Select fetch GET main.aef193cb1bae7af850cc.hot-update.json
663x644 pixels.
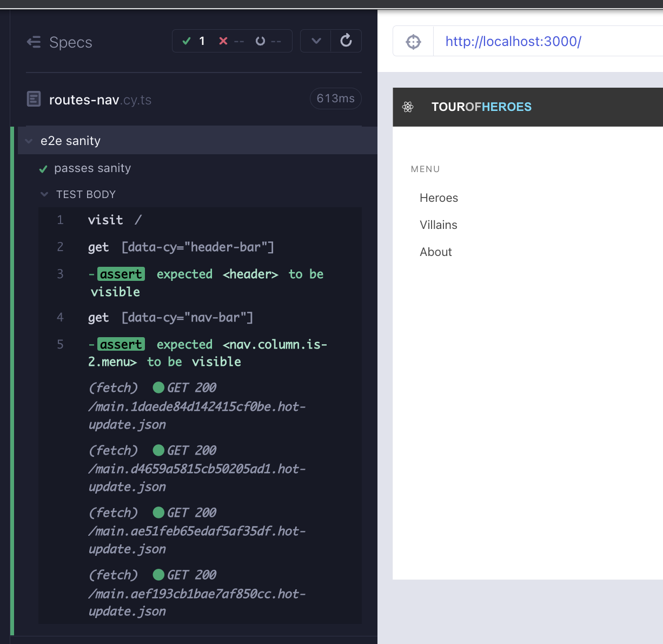(x=200, y=593)
